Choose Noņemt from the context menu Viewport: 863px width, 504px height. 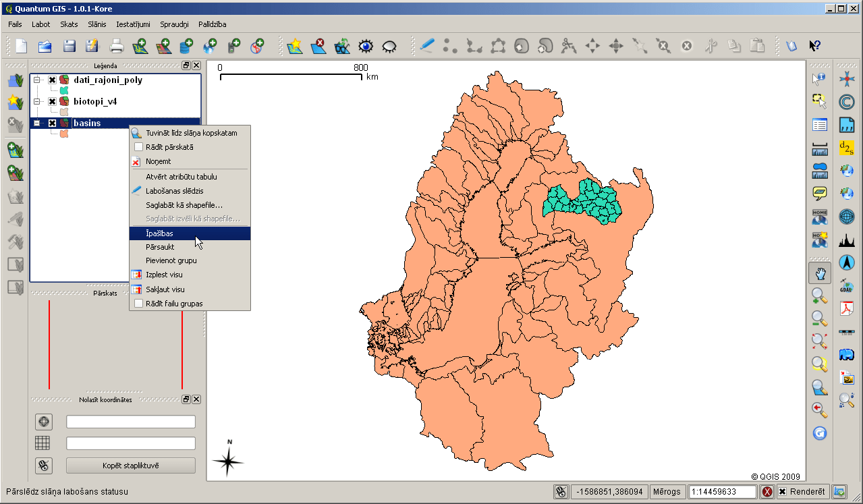190,161
